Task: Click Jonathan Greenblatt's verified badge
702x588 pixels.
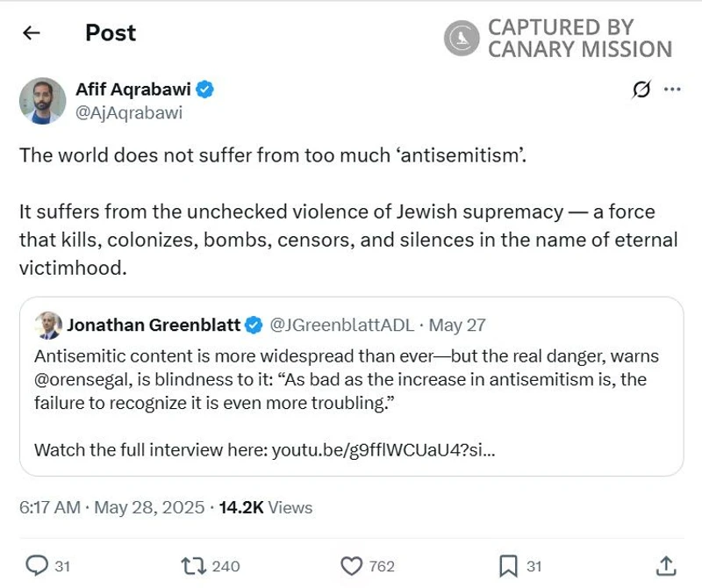Action: click(254, 326)
